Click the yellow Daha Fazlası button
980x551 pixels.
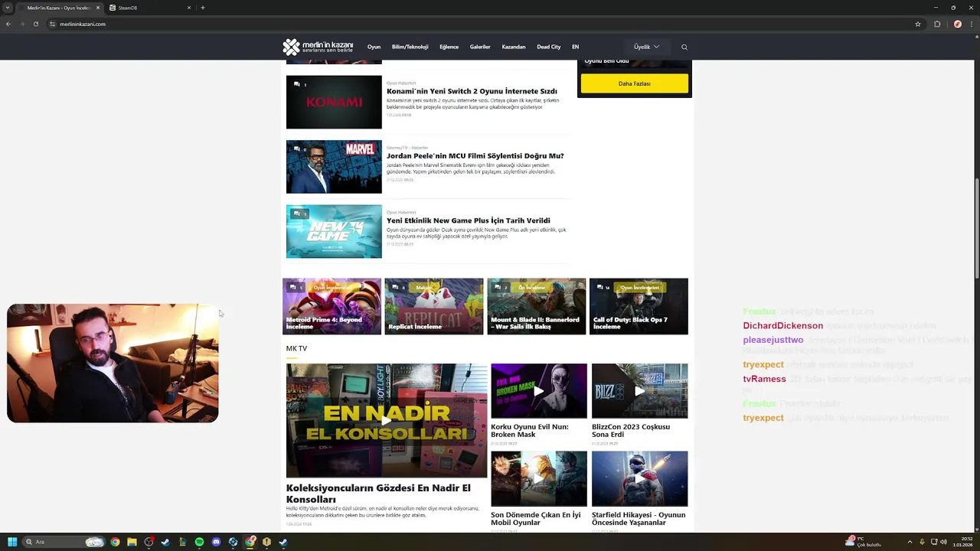(634, 83)
